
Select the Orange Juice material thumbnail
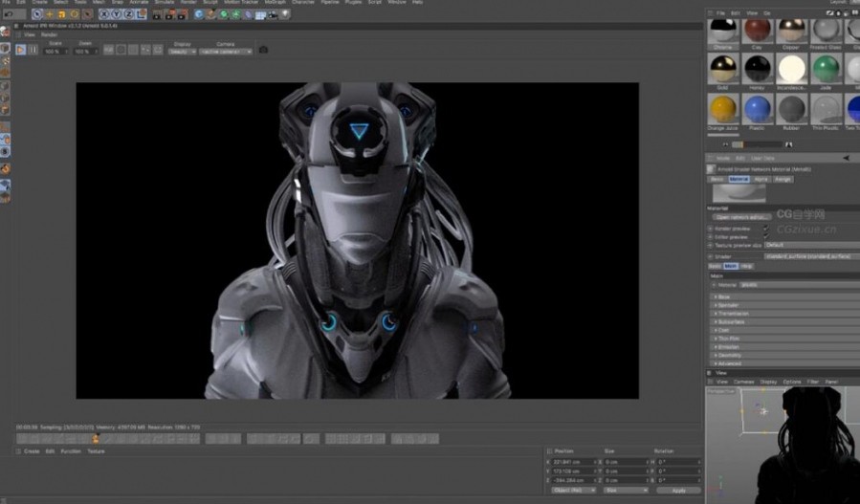723,109
